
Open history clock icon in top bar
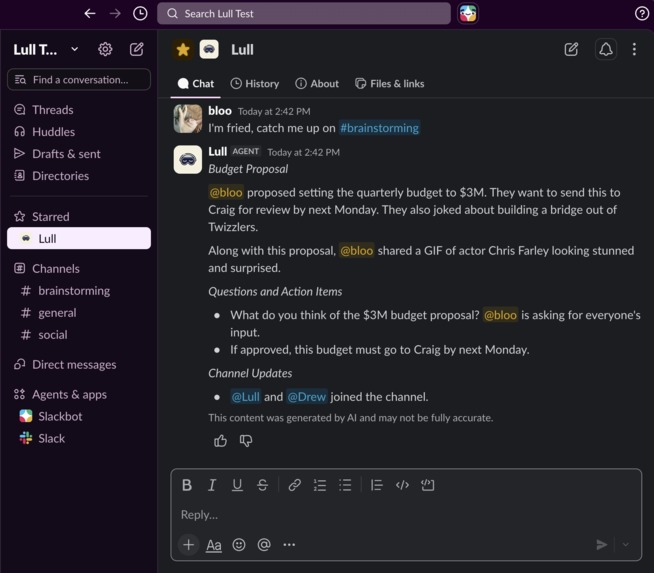[140, 14]
